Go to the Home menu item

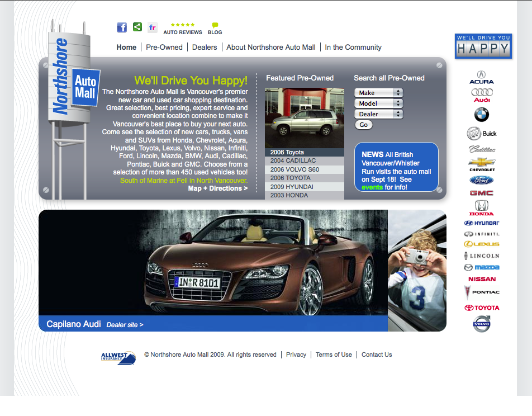pyautogui.click(x=126, y=47)
